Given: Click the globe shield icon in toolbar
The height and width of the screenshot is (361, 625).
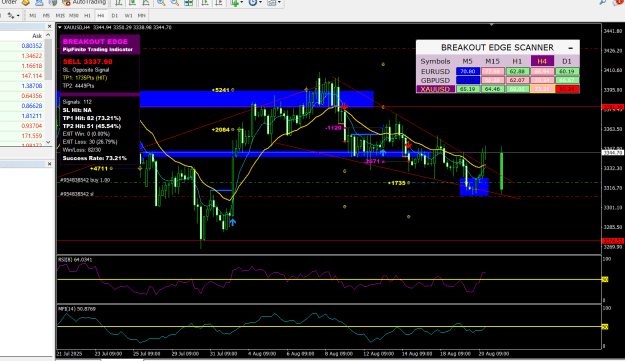Looking at the screenshot, I should 53,2.
